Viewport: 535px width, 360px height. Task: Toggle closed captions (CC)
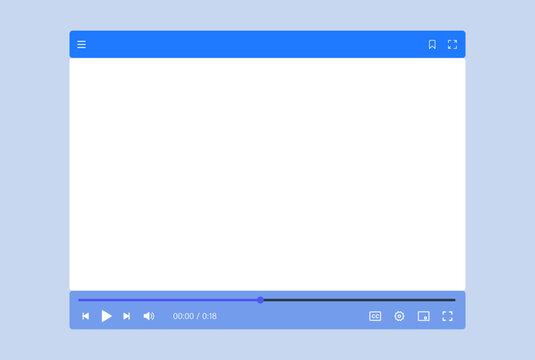[375, 316]
